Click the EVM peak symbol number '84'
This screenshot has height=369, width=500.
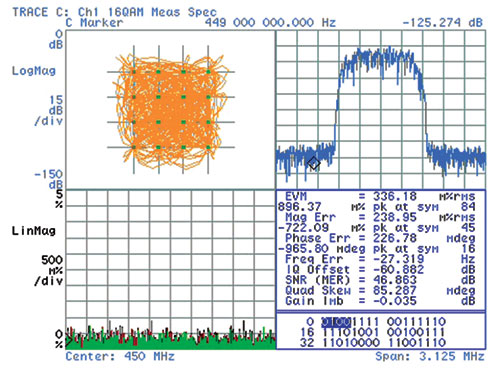468,207
